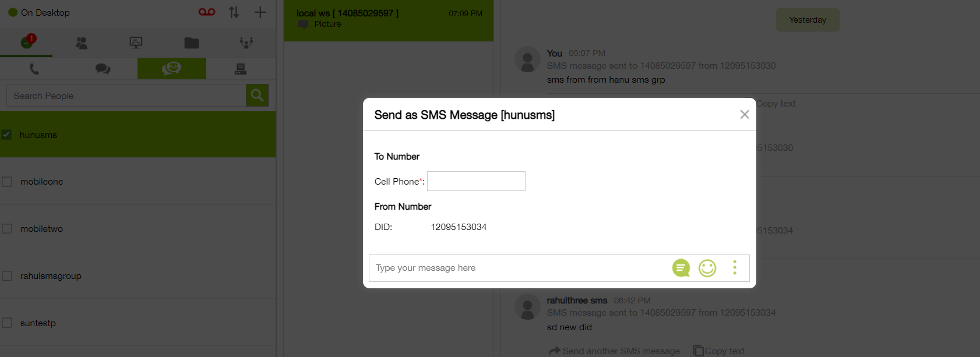Click the voicemail icon
980x357 pixels.
click(x=207, y=12)
